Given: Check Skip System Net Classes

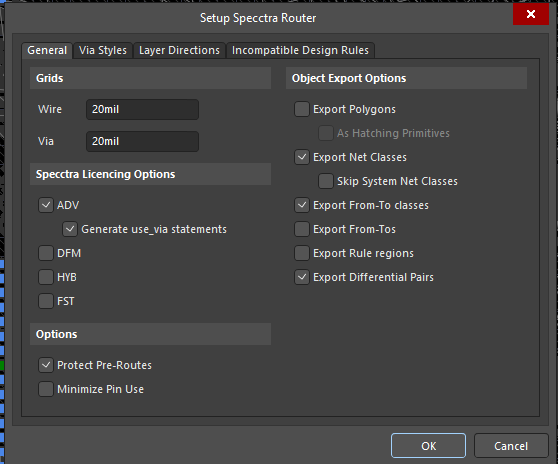Looking at the screenshot, I should (326, 181).
